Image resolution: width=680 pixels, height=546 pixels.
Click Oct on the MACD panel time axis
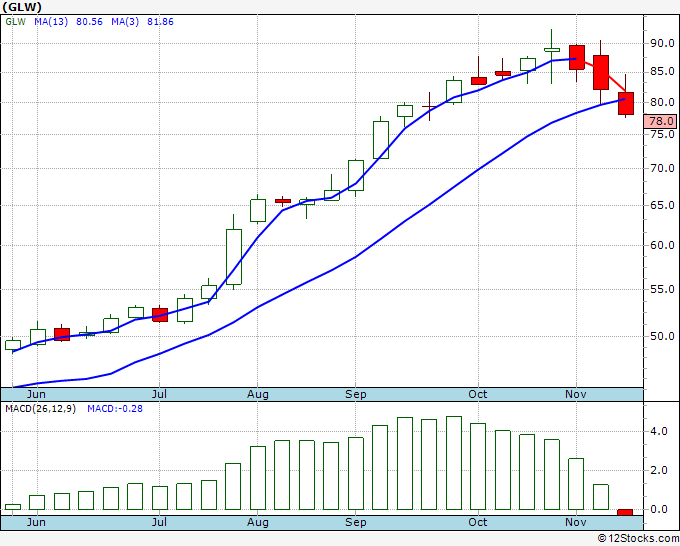coord(478,522)
